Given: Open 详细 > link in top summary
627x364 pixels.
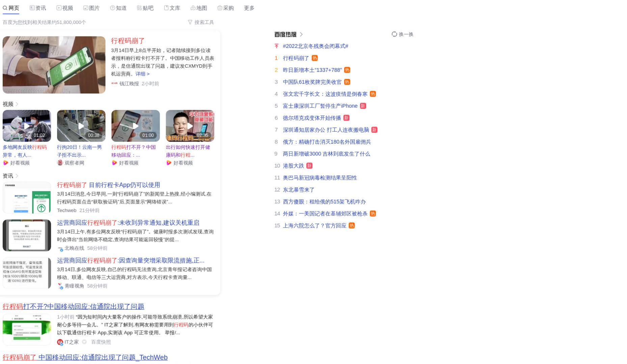Looking at the screenshot, I should coord(142,74).
